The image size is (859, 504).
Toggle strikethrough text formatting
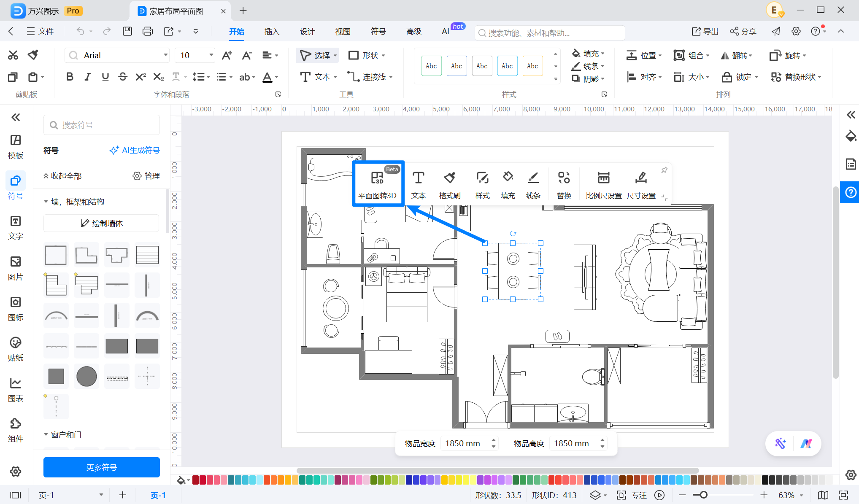[123, 77]
